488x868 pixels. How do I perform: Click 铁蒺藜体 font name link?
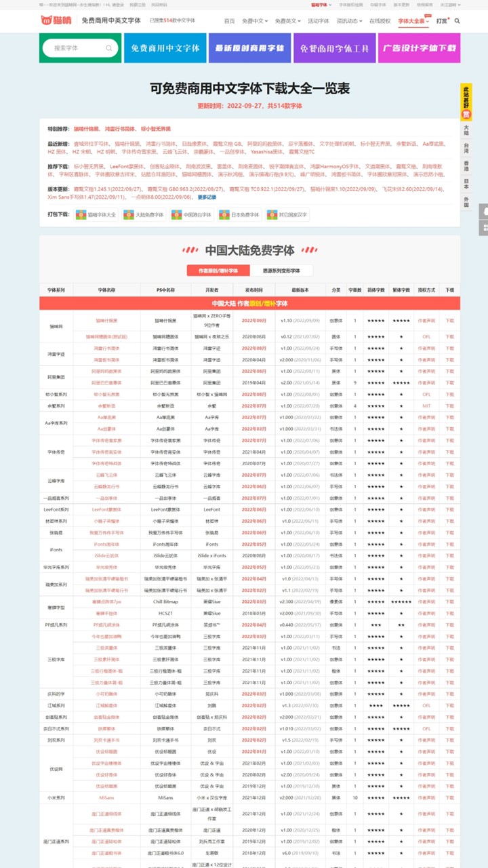(106, 728)
